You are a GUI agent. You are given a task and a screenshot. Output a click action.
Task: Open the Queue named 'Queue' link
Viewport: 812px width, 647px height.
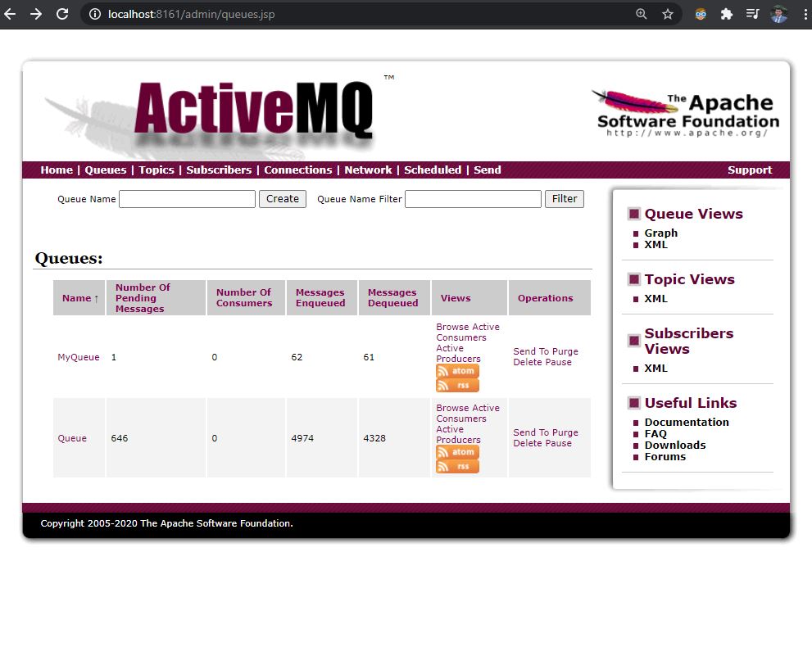(72, 438)
